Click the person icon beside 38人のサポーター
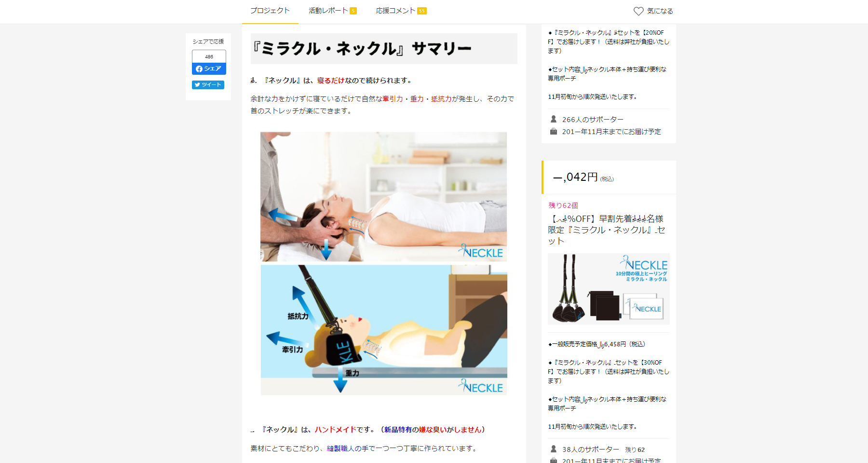868x463 pixels. click(554, 449)
